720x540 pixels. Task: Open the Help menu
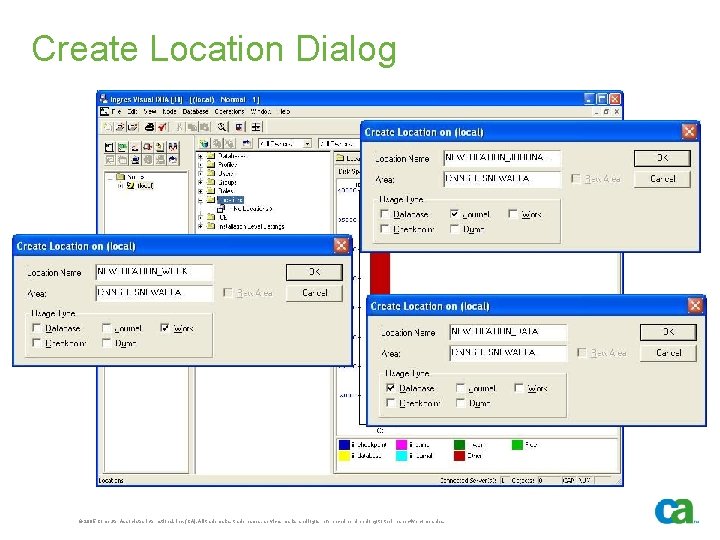coord(285,112)
